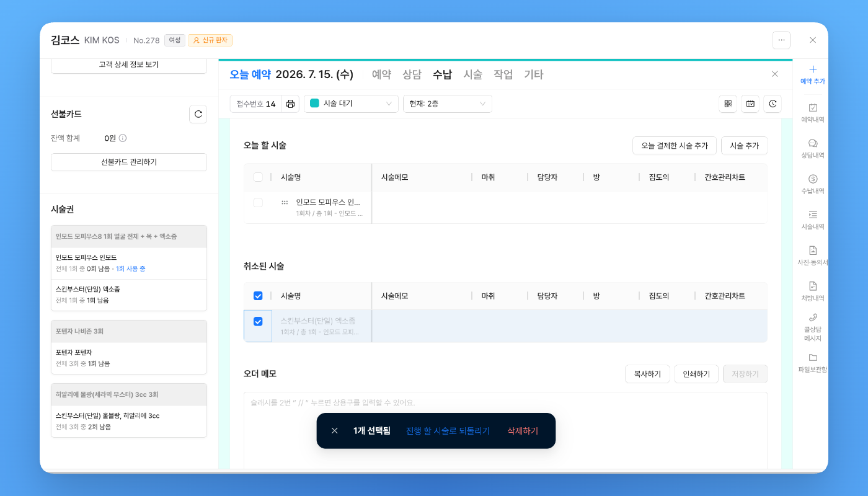The width and height of the screenshot is (868, 496).
Task: Open the 현재: 2층 location dropdown
Action: click(x=448, y=104)
